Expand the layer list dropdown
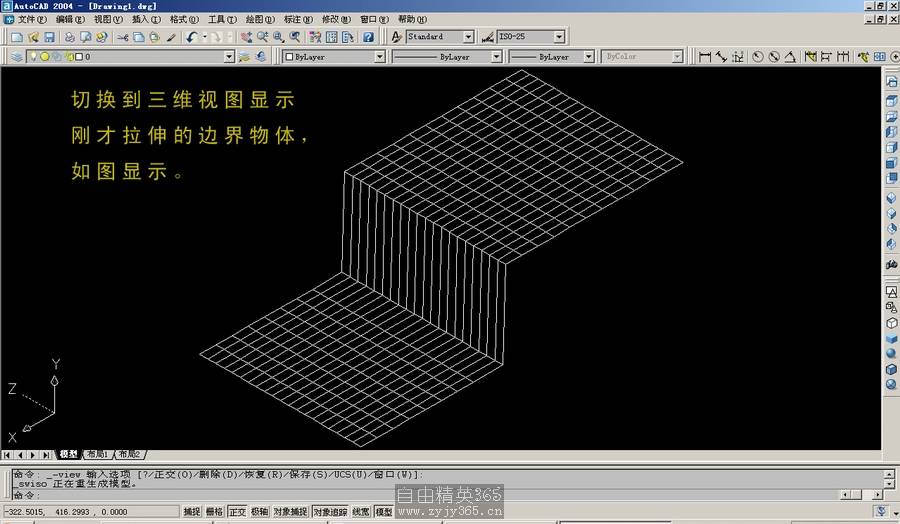The image size is (900, 524). point(229,57)
